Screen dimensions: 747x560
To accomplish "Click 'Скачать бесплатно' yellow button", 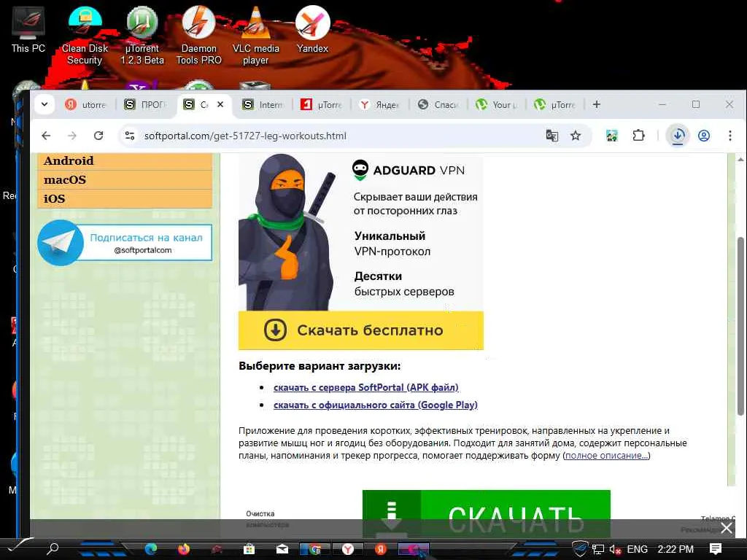I will point(361,330).
